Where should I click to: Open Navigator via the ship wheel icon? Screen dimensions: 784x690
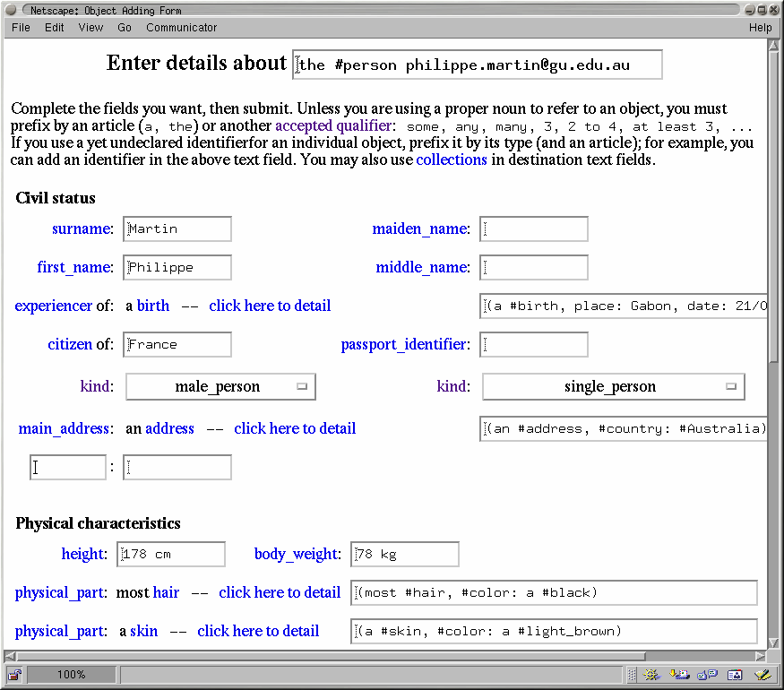point(651,675)
